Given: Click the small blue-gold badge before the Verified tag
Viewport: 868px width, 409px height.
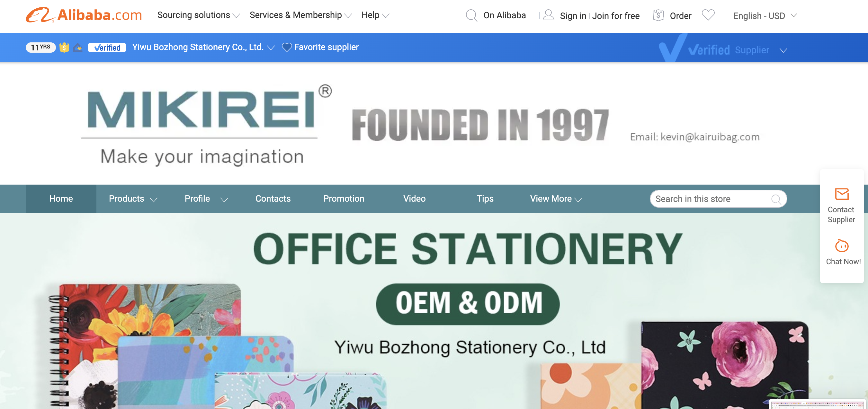Looking at the screenshot, I should tap(78, 48).
